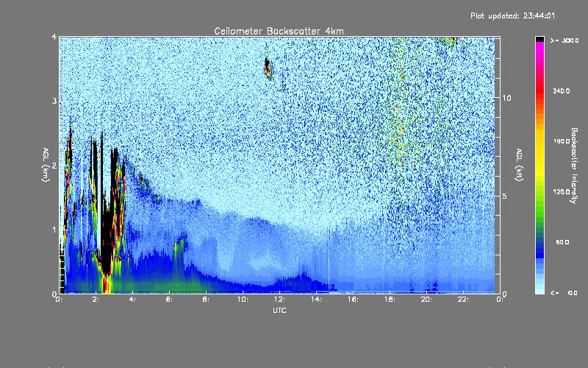Screen dimensions: 588x368
Task: Select the "18:" UTC time tick
Action: tap(390, 300)
